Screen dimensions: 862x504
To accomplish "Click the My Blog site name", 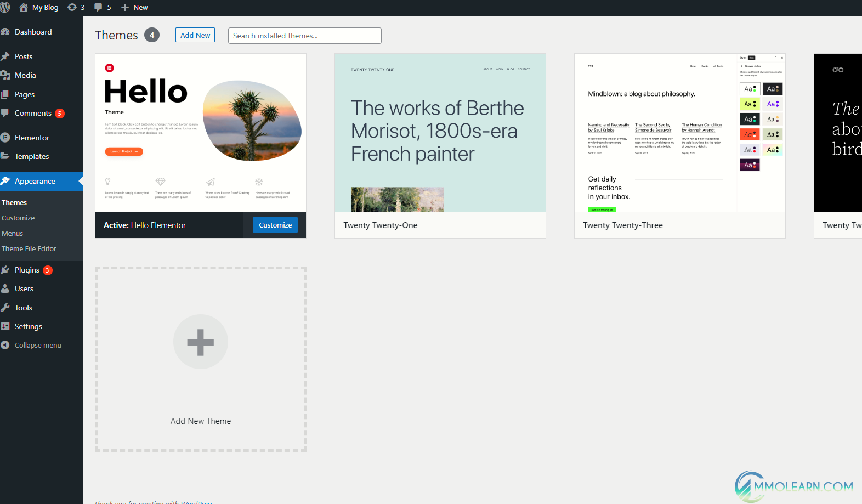I will click(45, 7).
